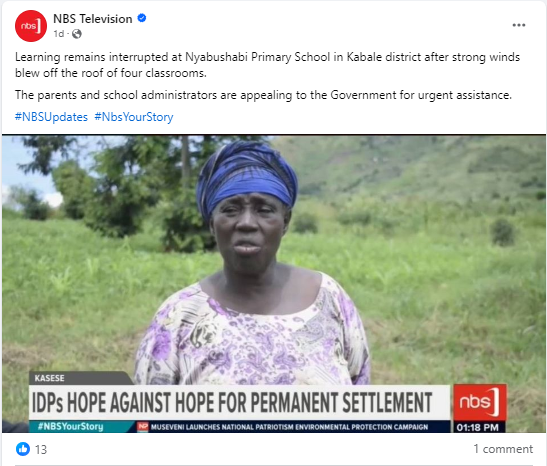The height and width of the screenshot is (466, 547).
Task: Open the NBS Television profile picture
Action: [31, 26]
